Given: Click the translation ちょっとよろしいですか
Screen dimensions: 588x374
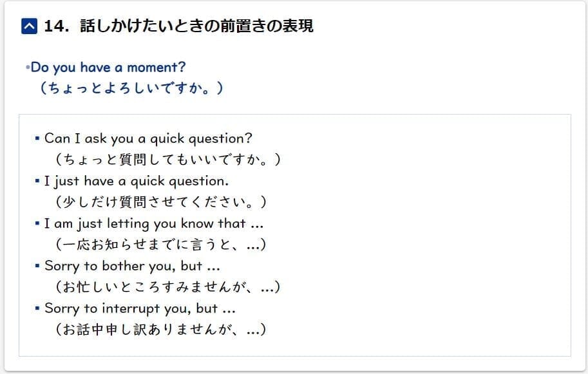Looking at the screenshot, I should [x=131, y=88].
